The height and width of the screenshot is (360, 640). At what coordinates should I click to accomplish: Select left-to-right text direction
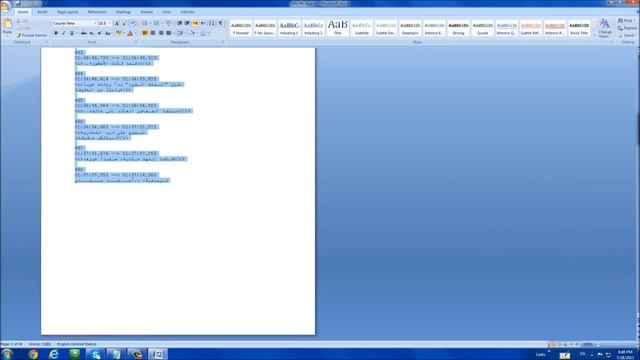pyautogui.click(x=196, y=23)
